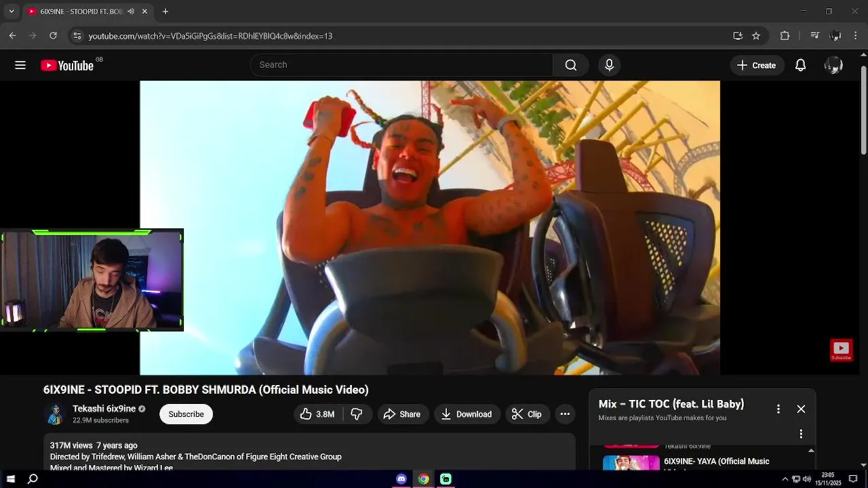The image size is (868, 488).
Task: Open the green app icon in the taskbar
Action: [446, 479]
